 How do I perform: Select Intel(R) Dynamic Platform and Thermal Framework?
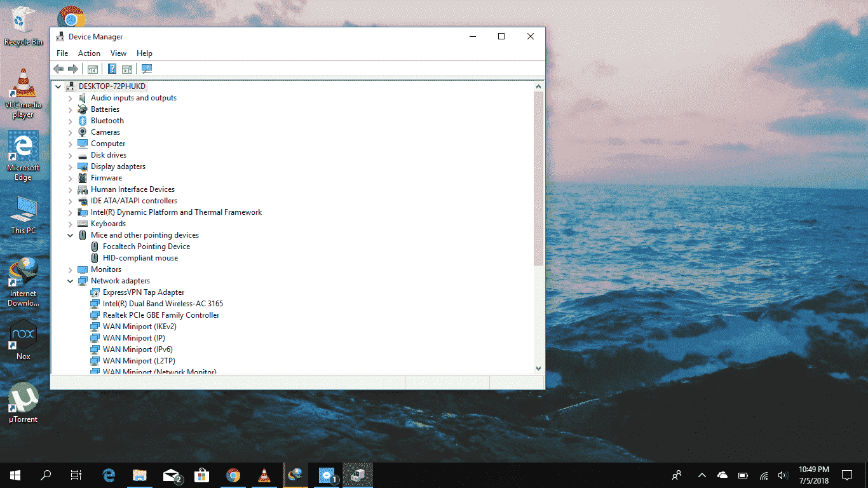point(176,212)
